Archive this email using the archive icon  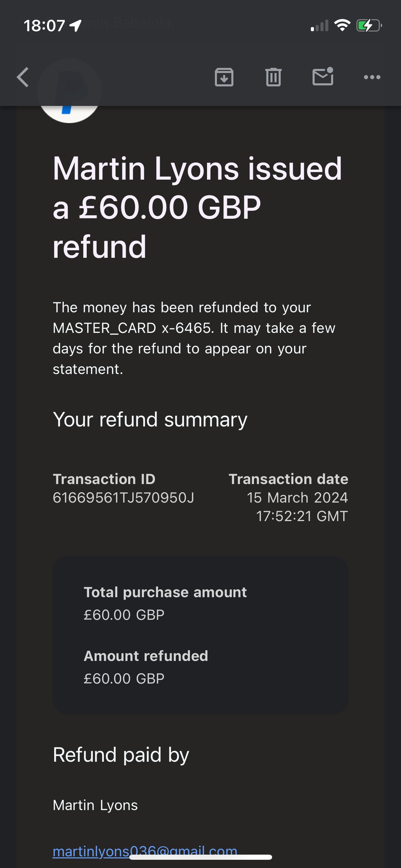coord(224,77)
